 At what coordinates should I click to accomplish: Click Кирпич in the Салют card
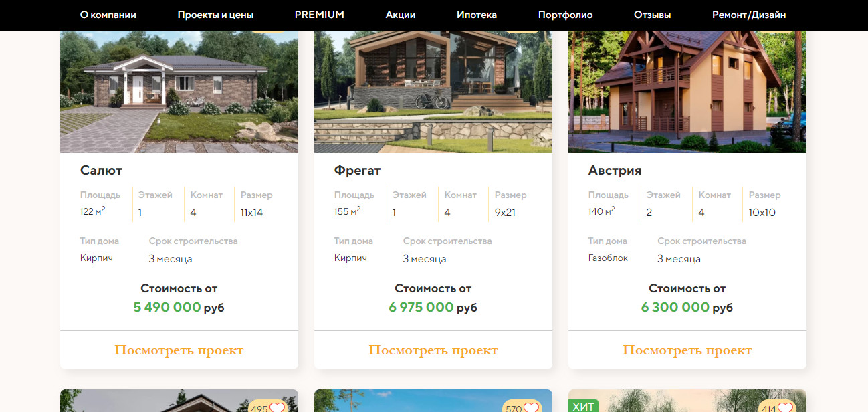coord(96,258)
